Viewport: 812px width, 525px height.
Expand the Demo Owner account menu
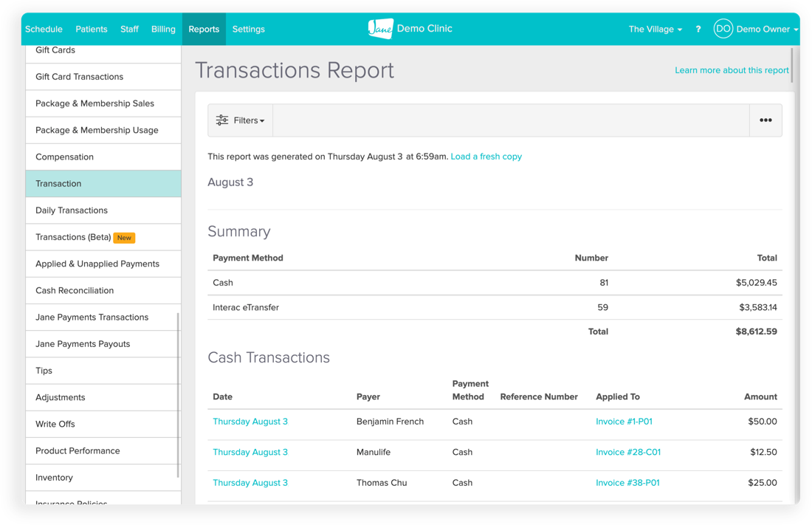click(767, 30)
